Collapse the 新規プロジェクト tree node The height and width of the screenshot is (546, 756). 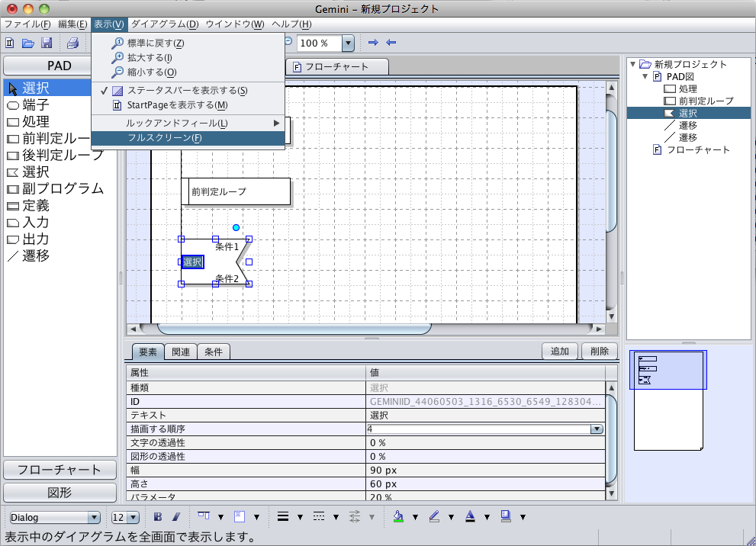632,64
